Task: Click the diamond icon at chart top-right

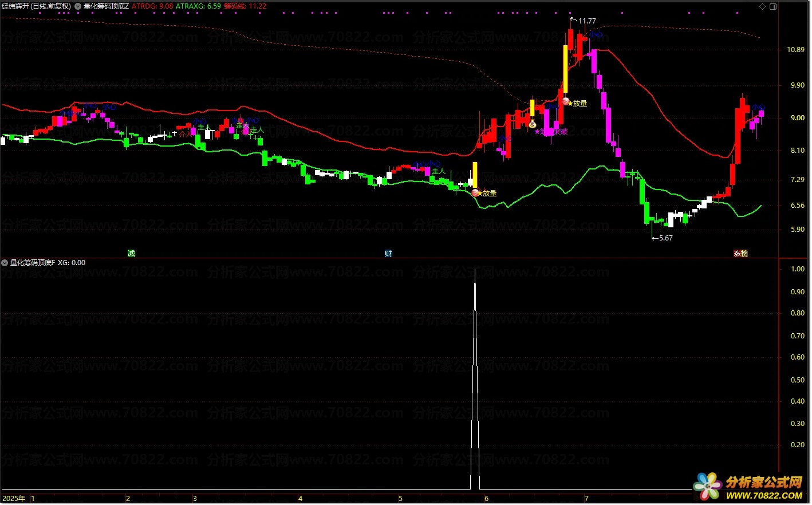Action: click(762, 6)
